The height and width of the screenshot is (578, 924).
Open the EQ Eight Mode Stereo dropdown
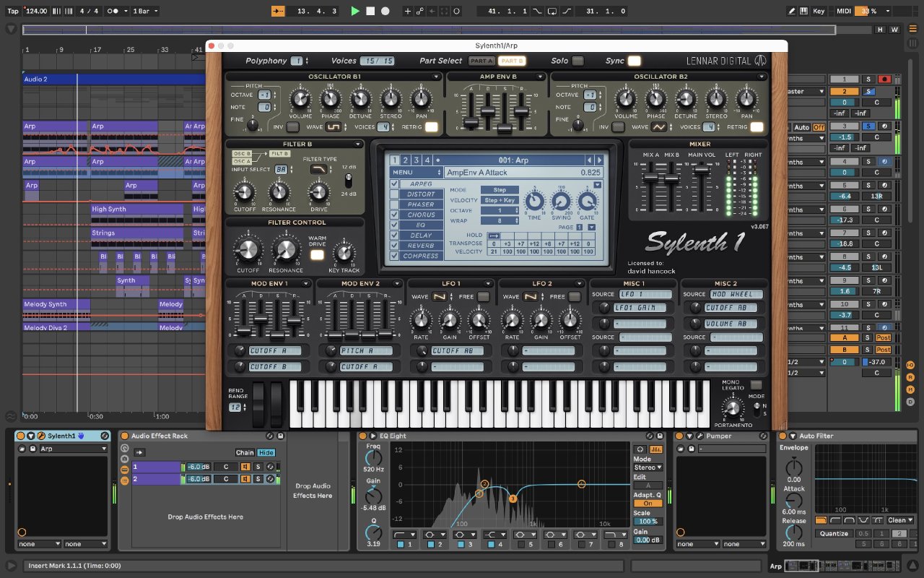tap(648, 467)
